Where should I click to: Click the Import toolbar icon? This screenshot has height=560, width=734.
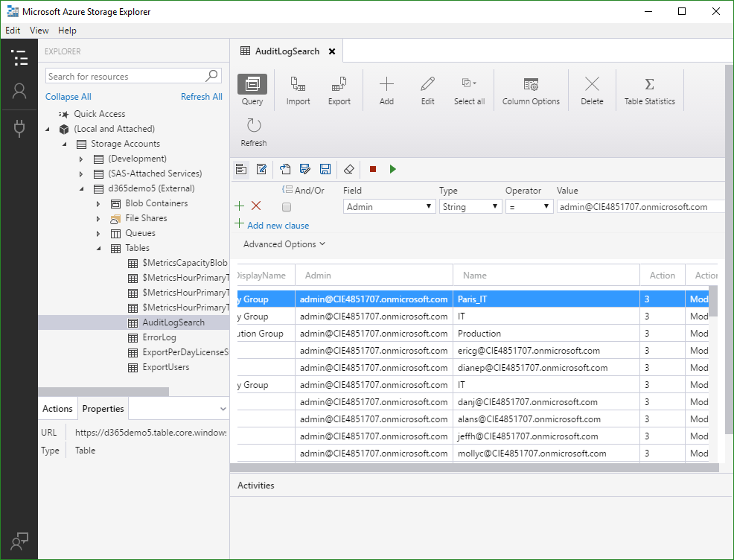[298, 84]
